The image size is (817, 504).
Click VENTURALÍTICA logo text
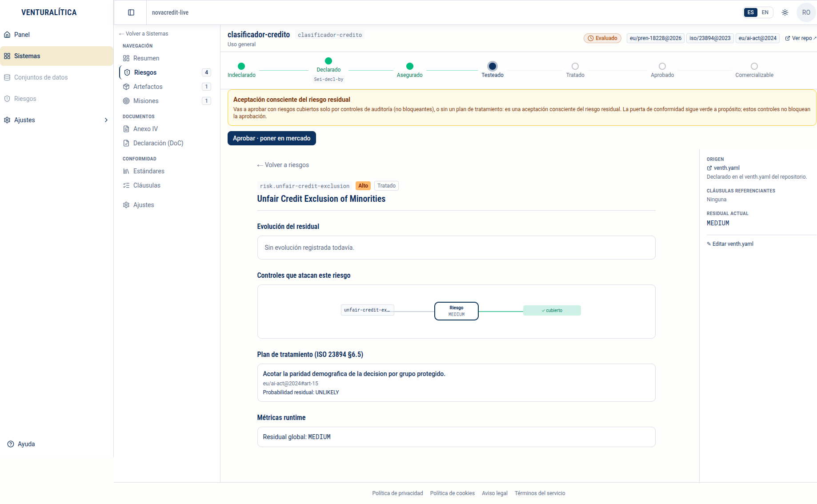click(49, 12)
